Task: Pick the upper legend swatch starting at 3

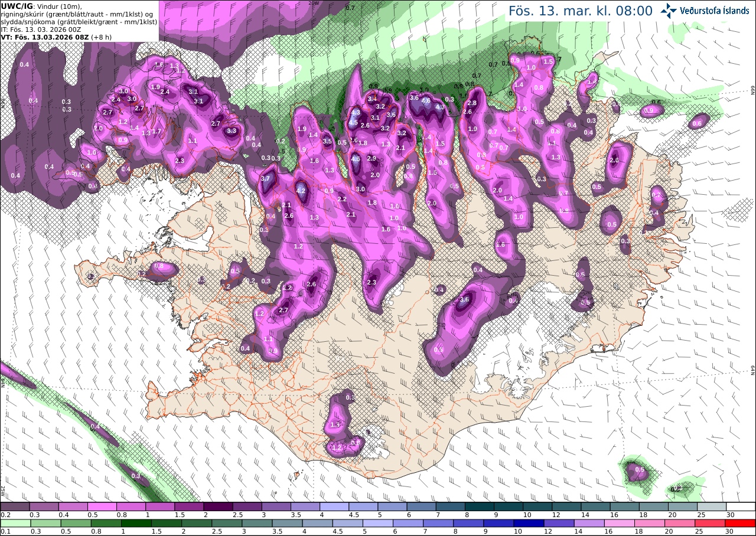Action: [276, 506]
